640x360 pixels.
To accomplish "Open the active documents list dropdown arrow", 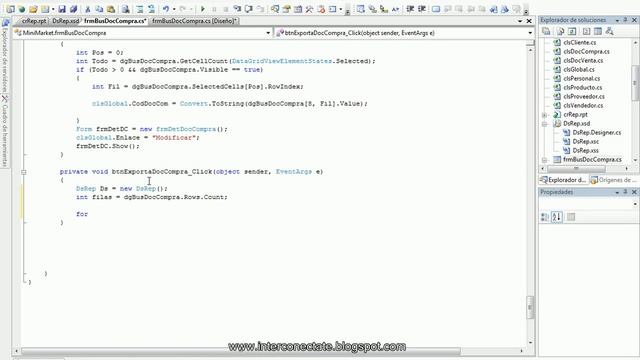I will [520, 21].
